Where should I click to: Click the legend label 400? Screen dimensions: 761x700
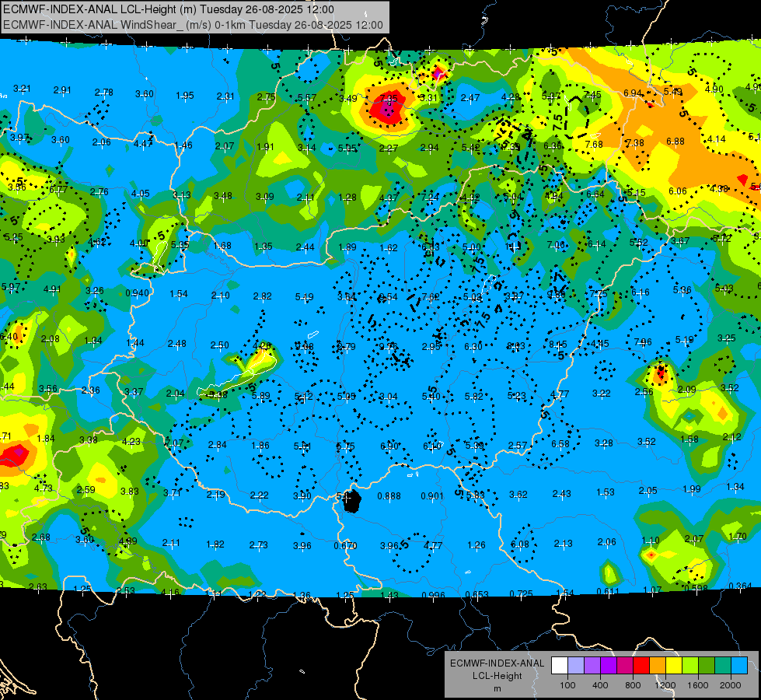tap(600, 685)
